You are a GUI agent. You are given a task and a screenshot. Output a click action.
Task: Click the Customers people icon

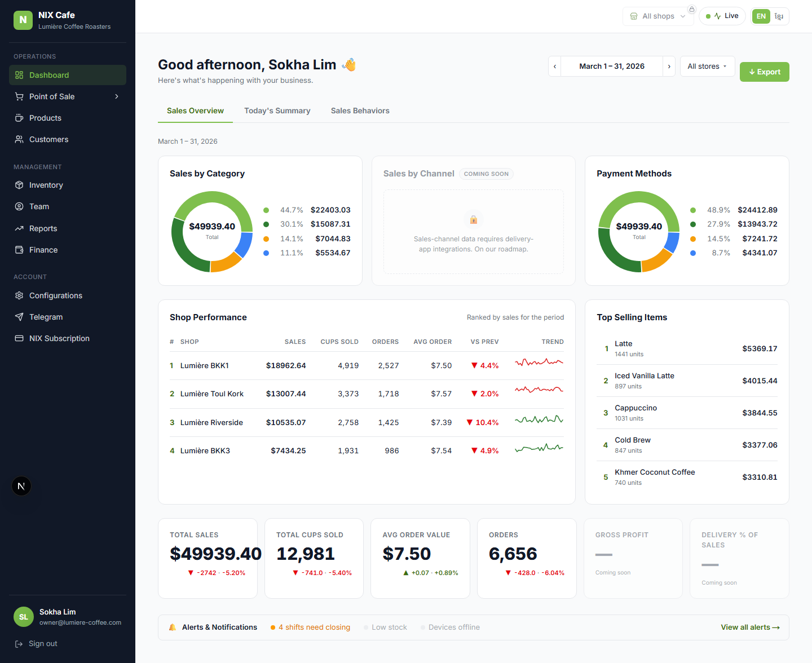coord(19,139)
